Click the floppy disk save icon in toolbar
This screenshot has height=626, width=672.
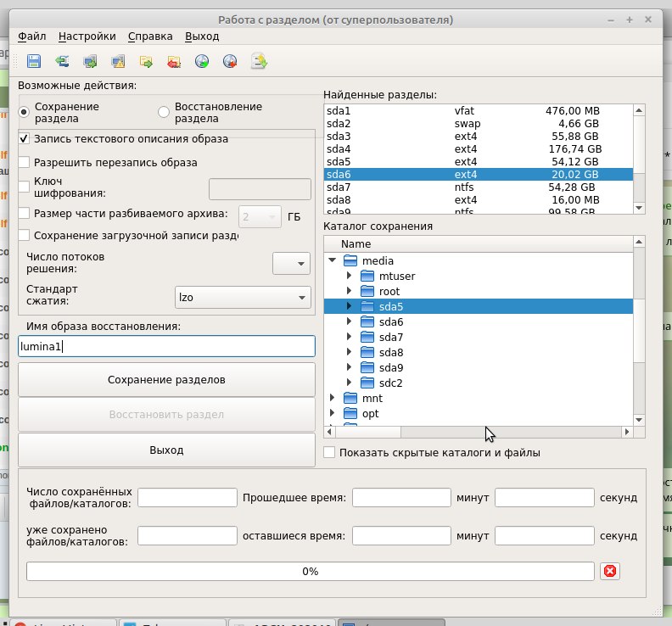[34, 61]
